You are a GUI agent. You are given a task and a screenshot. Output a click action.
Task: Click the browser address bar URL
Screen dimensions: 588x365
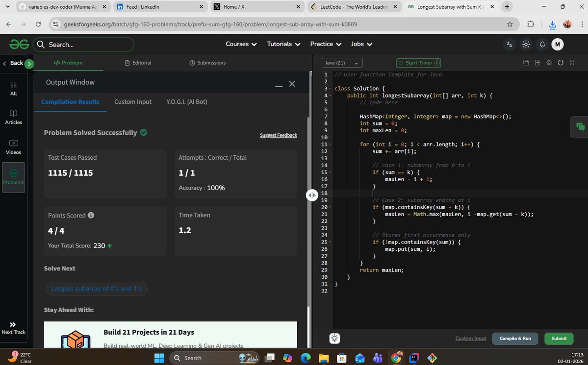pyautogui.click(x=210, y=24)
